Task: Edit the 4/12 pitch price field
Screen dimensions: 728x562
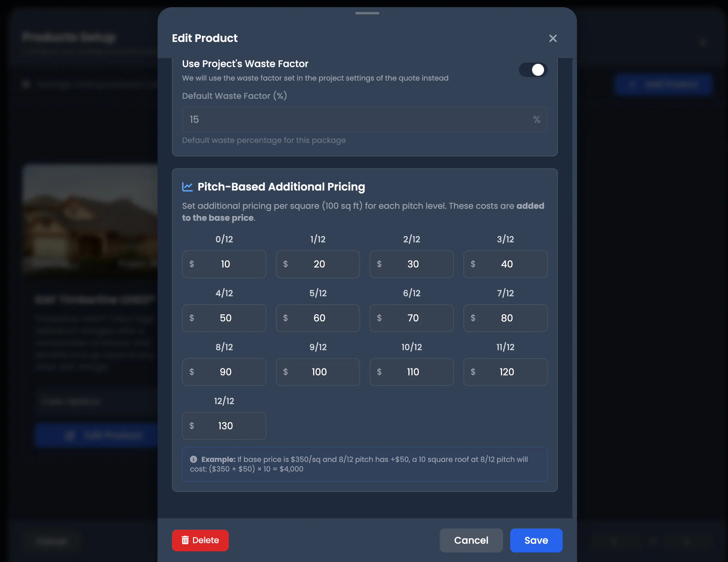Action: [x=224, y=318]
